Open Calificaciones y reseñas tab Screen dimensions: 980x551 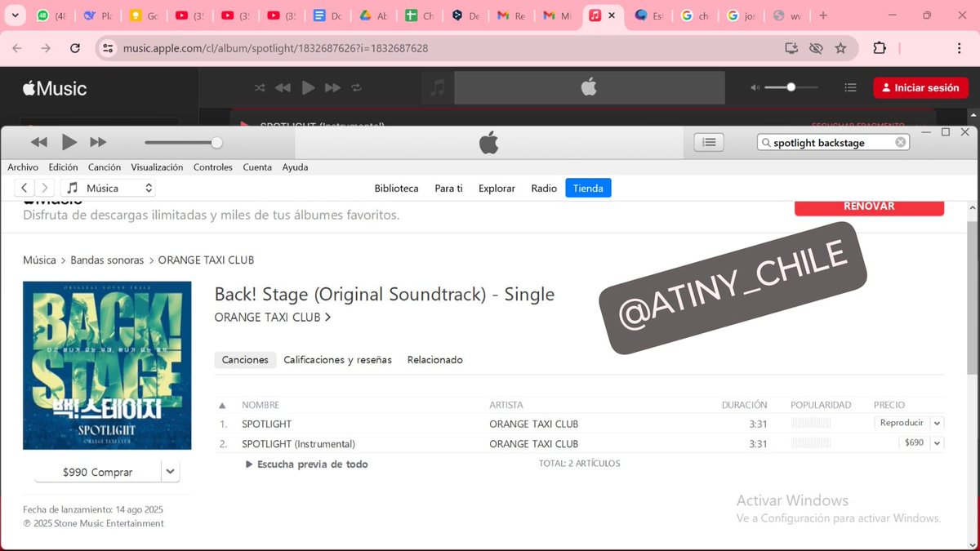(337, 360)
